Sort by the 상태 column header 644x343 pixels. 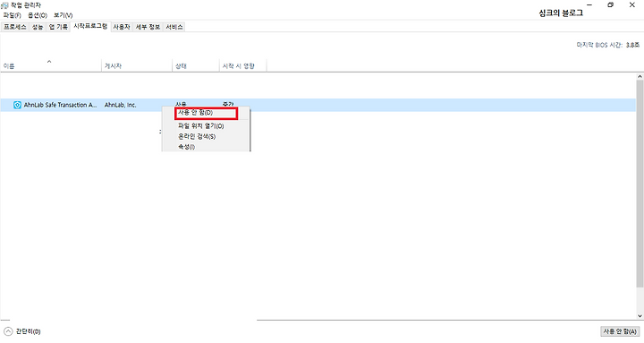pyautogui.click(x=196, y=65)
